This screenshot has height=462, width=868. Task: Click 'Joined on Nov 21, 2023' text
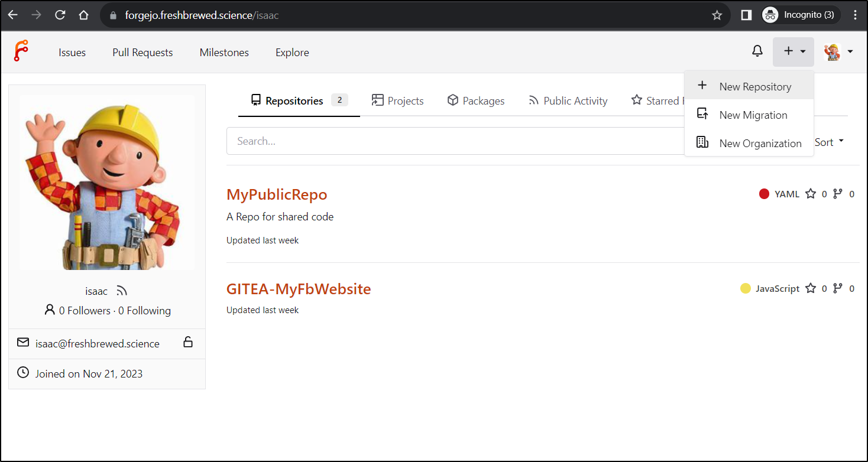click(x=89, y=373)
